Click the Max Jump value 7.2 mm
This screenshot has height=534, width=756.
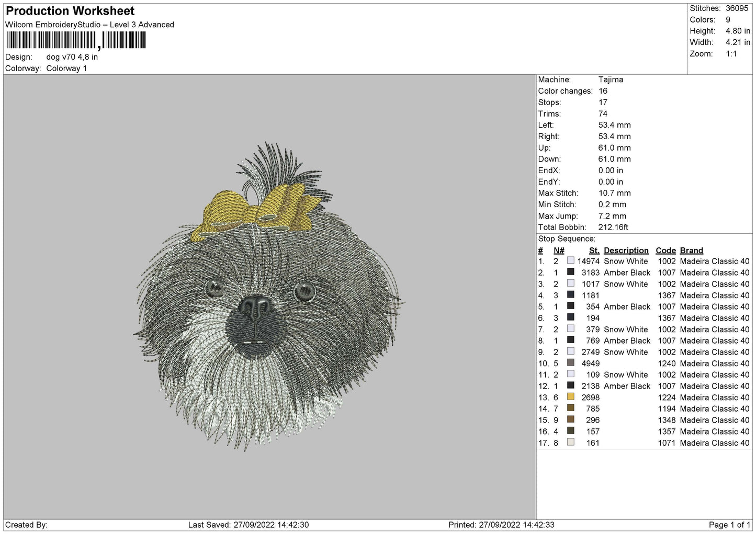click(x=612, y=216)
